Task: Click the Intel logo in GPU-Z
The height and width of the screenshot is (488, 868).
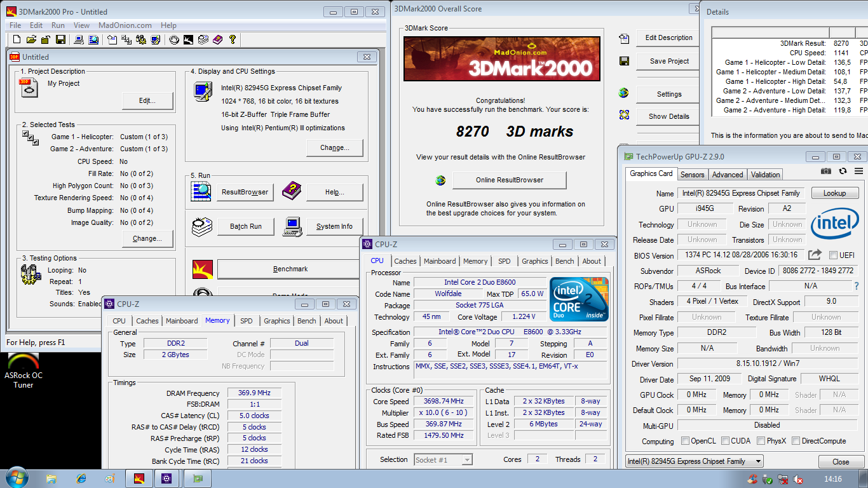Action: click(x=835, y=224)
